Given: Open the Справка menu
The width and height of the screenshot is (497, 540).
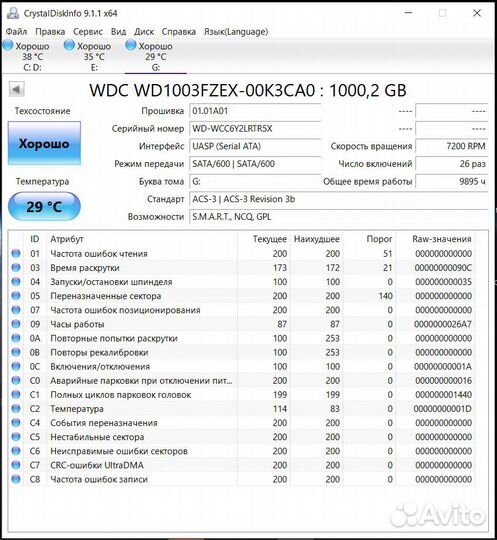Looking at the screenshot, I should point(179,32).
